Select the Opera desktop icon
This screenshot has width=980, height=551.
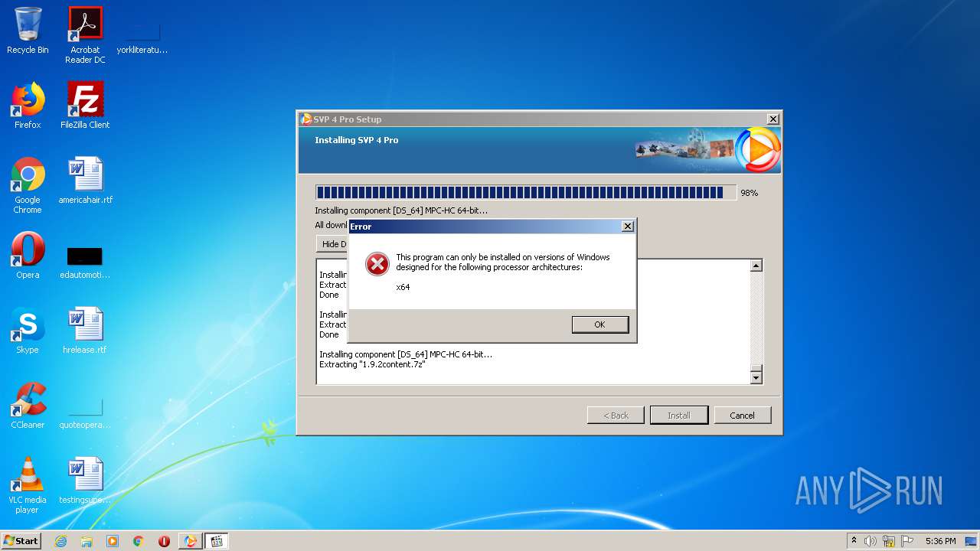point(28,256)
